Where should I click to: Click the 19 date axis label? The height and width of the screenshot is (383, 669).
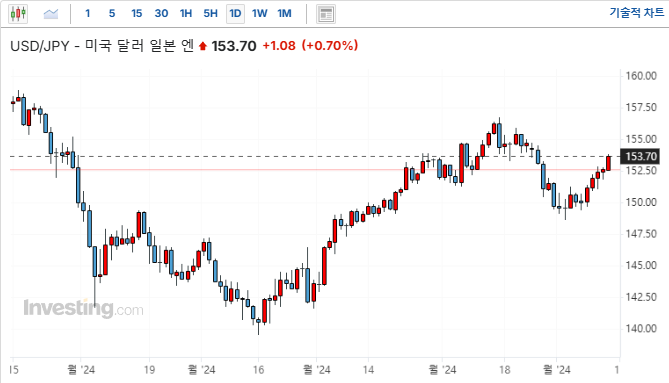149,370
